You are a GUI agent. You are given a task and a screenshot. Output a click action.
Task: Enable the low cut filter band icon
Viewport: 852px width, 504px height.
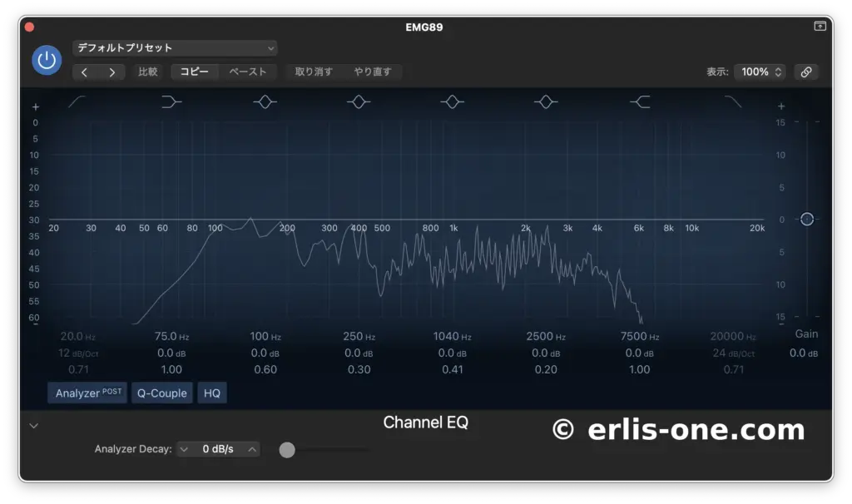[77, 101]
